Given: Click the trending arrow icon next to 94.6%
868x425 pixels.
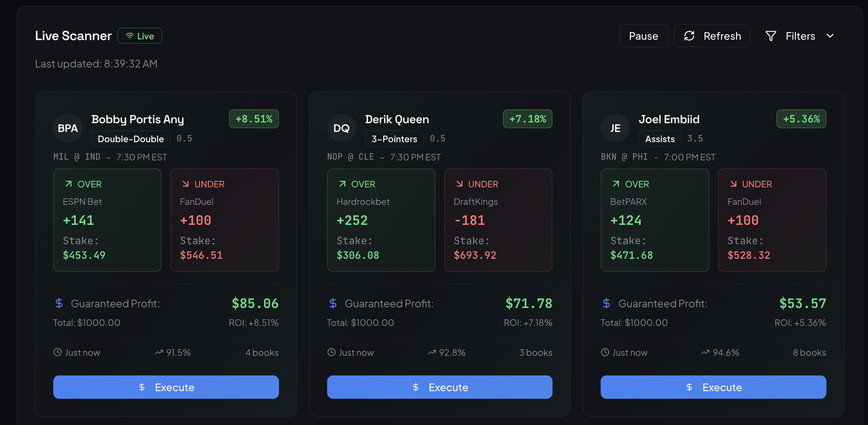Looking at the screenshot, I should pos(705,352).
